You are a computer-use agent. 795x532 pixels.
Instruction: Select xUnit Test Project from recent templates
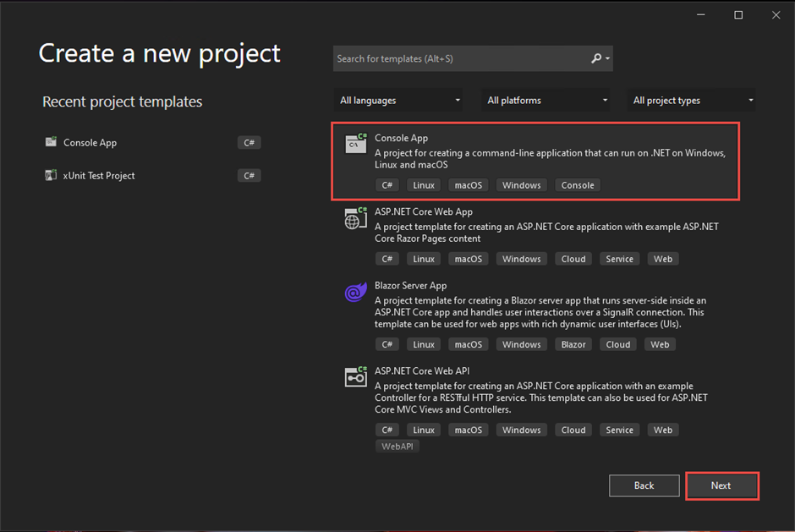tap(99, 176)
